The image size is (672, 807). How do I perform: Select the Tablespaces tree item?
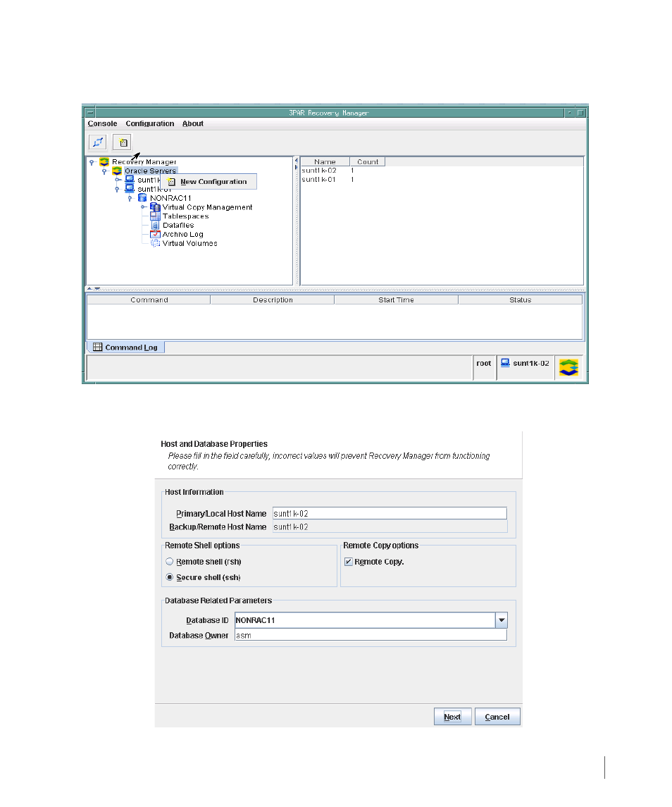(186, 216)
